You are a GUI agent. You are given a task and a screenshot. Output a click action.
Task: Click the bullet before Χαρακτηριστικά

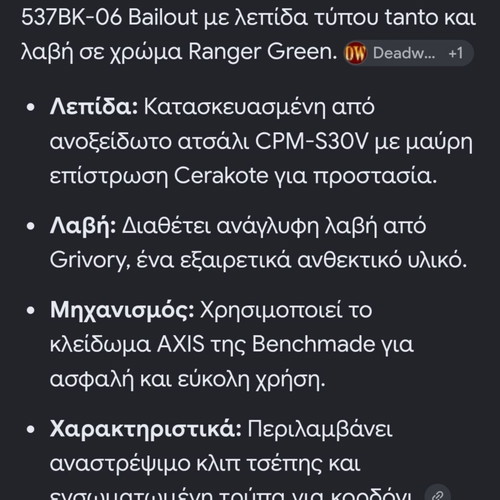pyautogui.click(x=31, y=429)
